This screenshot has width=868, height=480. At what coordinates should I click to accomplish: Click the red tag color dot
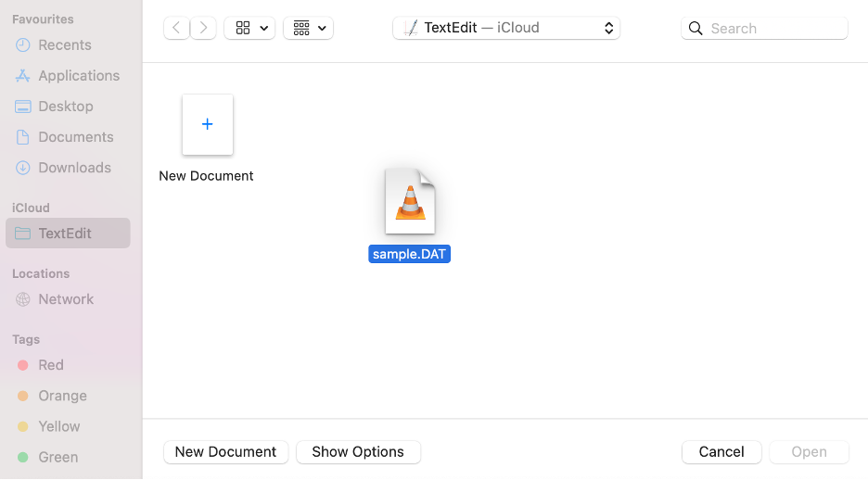22,365
